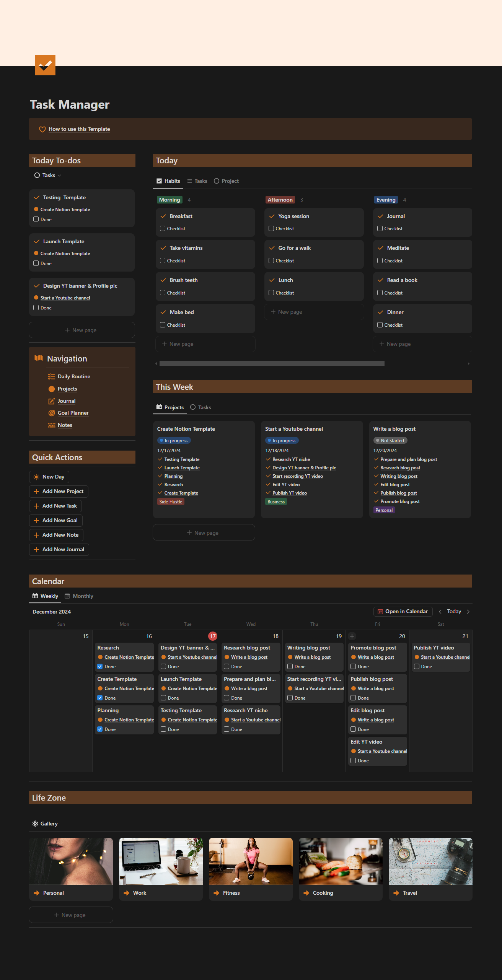The image size is (502, 980).
Task: Click arrow icon on Travel gallery card
Action: pyautogui.click(x=396, y=893)
